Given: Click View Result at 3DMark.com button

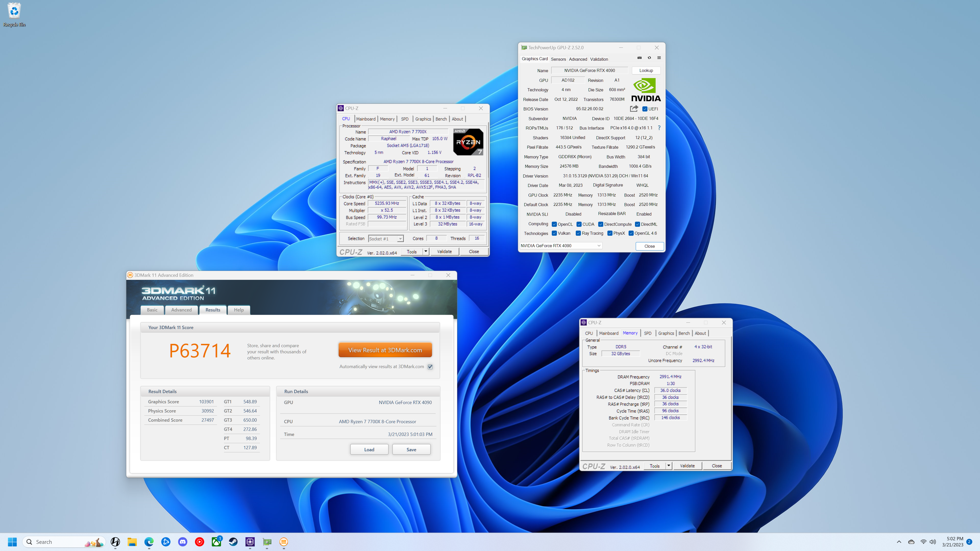Looking at the screenshot, I should 385,350.
